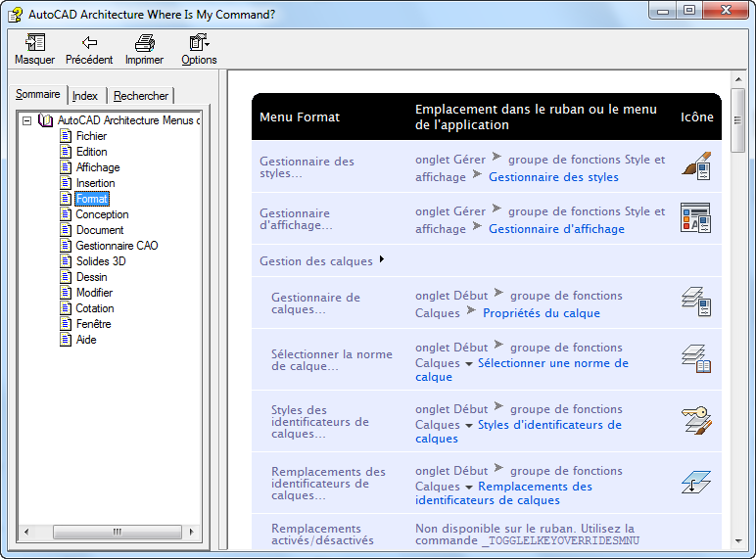
Task: Open the Dessin topic
Action: point(92,277)
